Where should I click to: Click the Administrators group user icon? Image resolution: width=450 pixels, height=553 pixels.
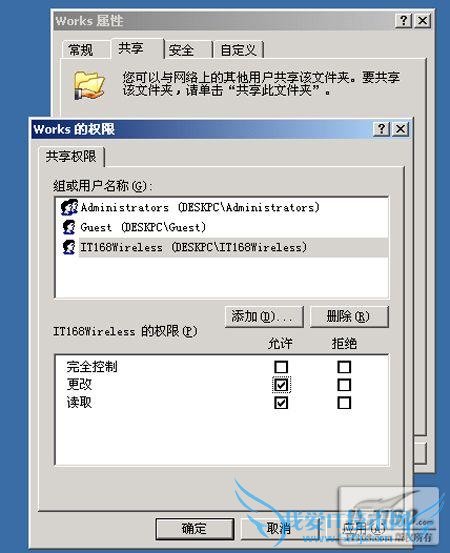click(69, 207)
